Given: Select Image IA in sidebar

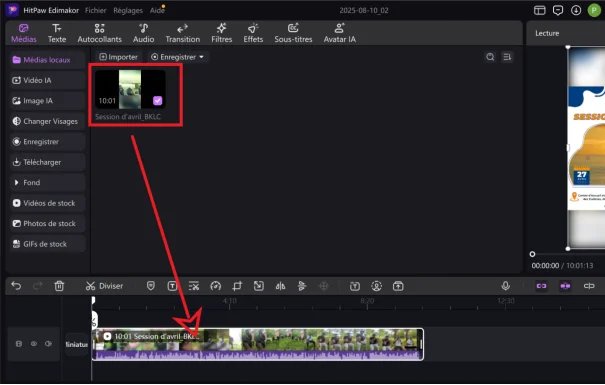Looking at the screenshot, I should click(x=47, y=101).
